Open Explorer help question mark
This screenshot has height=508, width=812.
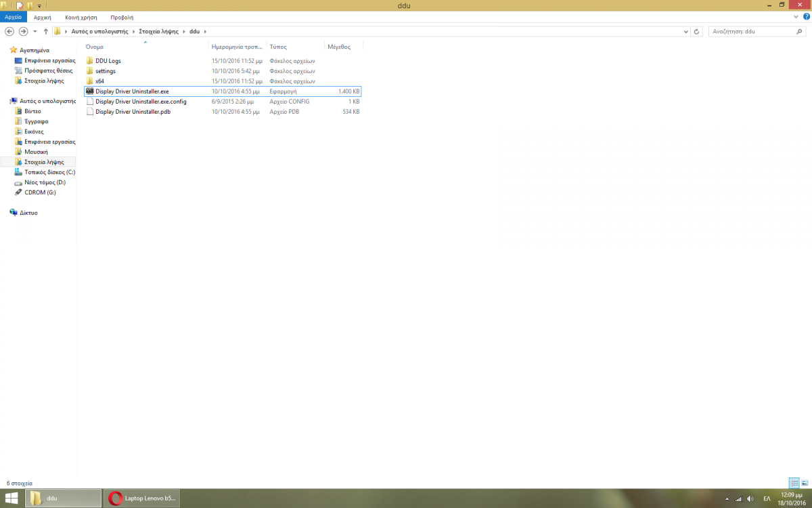(x=806, y=17)
